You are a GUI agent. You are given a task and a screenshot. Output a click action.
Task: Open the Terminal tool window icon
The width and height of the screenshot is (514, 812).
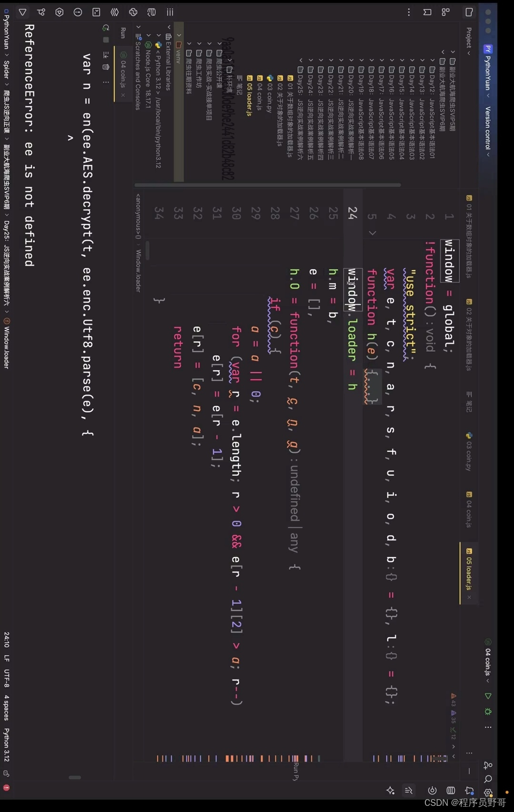pos(96,12)
